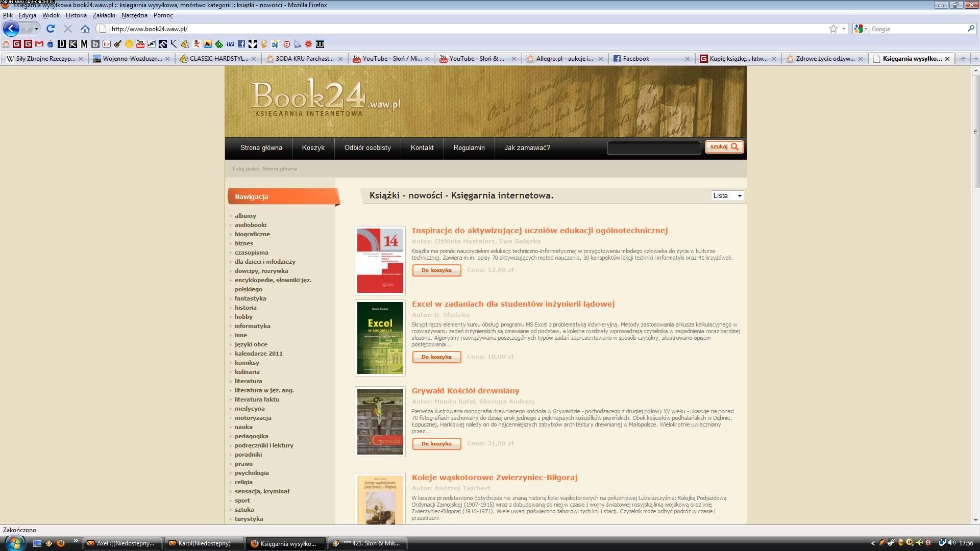
Task: Open the Gmail bookmark icon
Action: (x=39, y=44)
